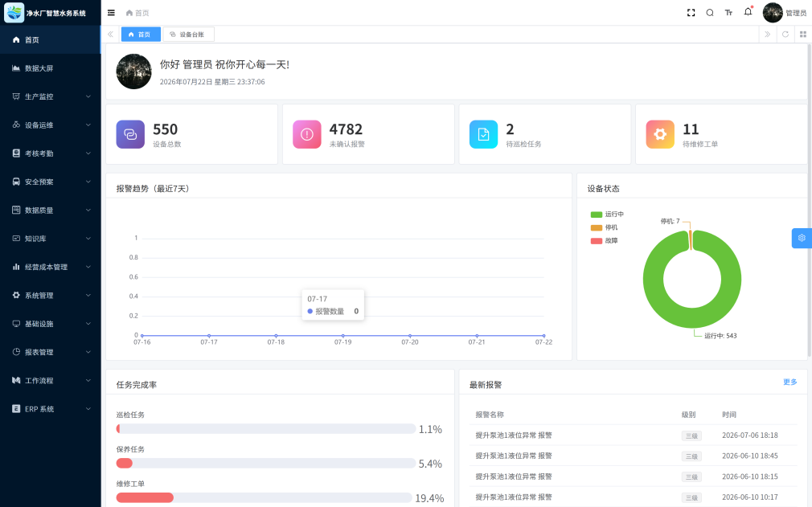Expand the ERP 系统 menu

tap(50, 409)
